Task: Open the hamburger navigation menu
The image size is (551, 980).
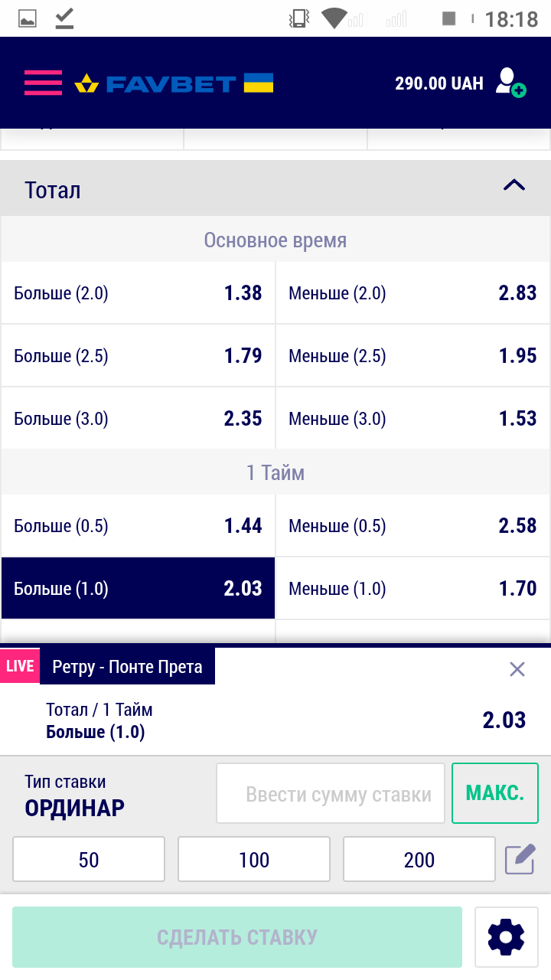Action: pyautogui.click(x=43, y=83)
